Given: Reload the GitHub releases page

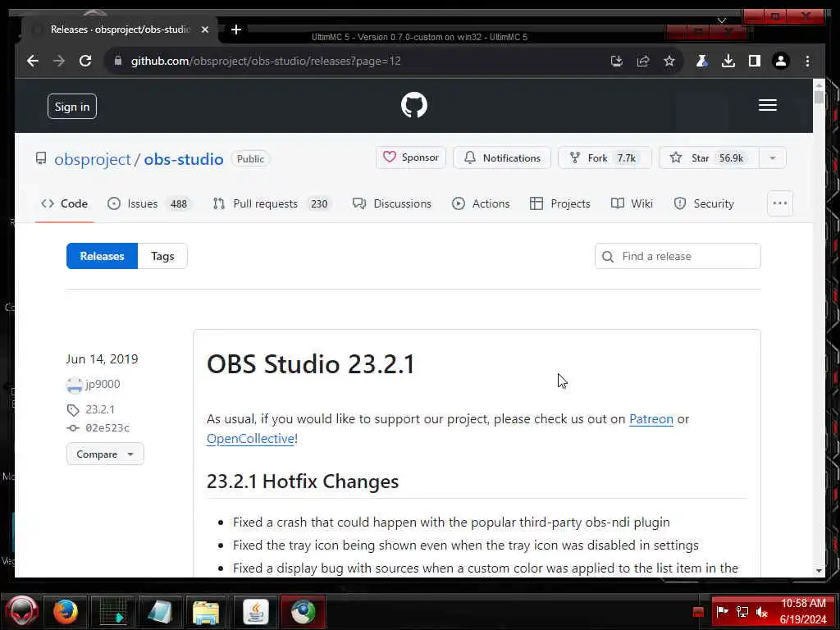Looking at the screenshot, I should [x=85, y=61].
